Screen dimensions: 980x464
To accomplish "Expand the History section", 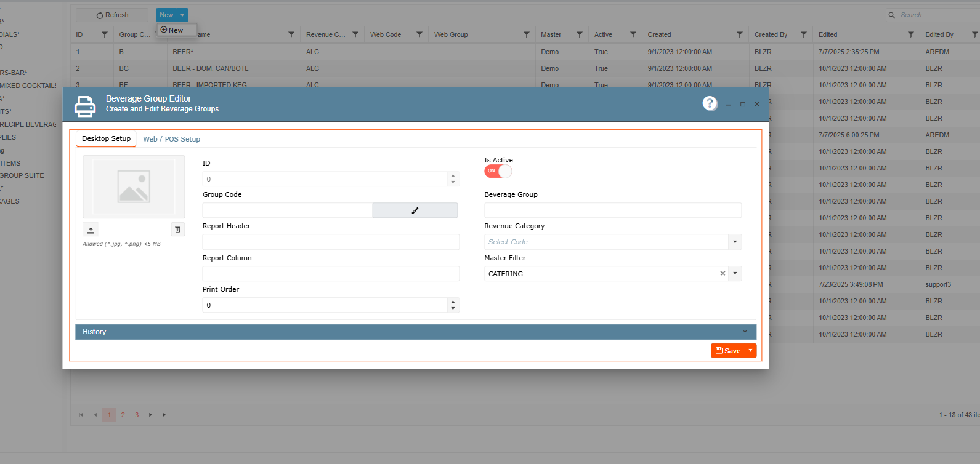I will [x=745, y=332].
